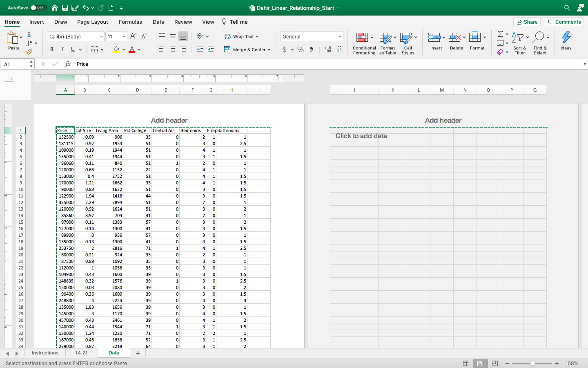The width and height of the screenshot is (588, 368).
Task: Add a new sheet with the plus button
Action: coord(138,353)
